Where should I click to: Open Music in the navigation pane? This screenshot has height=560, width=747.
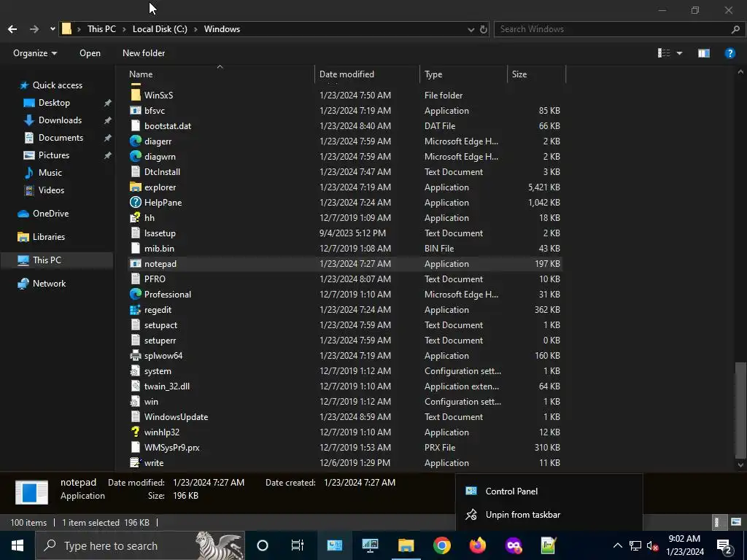point(50,173)
